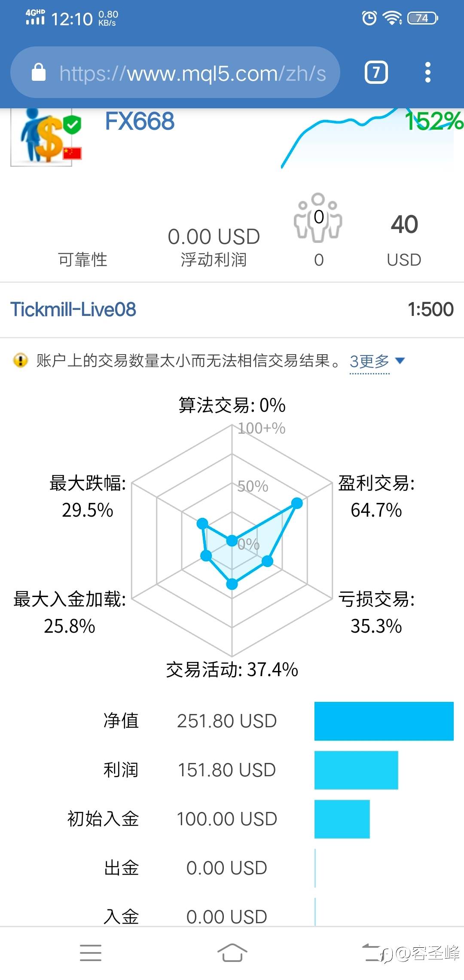
Task: Tap the 利润 151.80 USD bar
Action: 356,770
